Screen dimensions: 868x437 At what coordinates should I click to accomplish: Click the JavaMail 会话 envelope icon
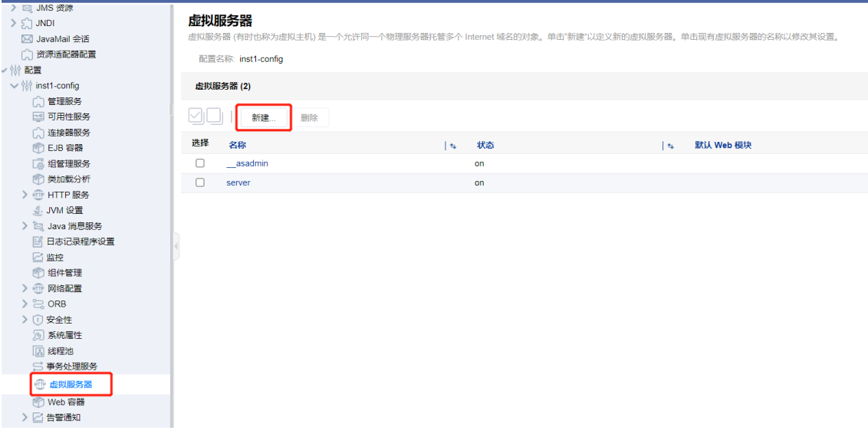point(27,39)
